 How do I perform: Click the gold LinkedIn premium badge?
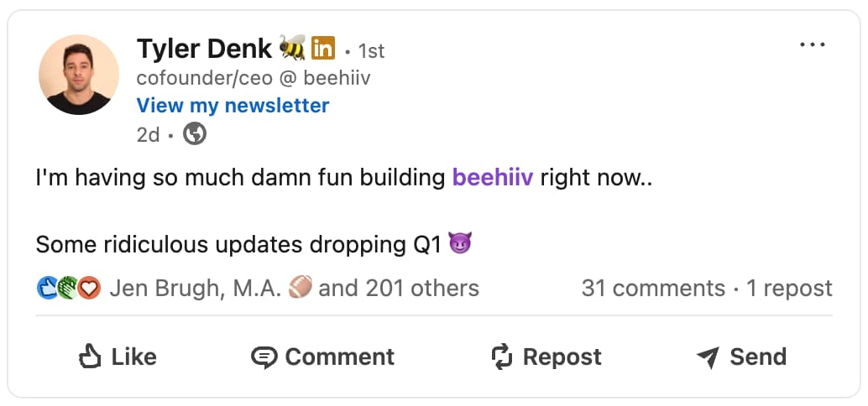point(323,49)
